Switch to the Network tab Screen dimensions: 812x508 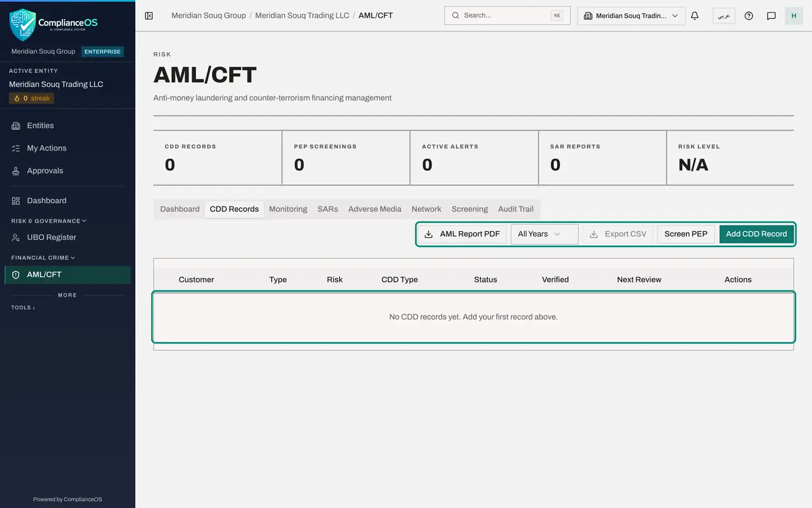(x=426, y=209)
